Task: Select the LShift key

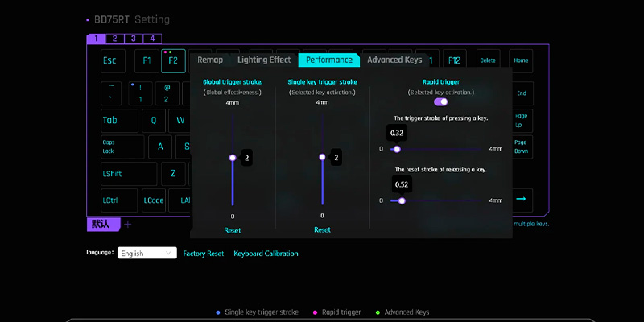Action: click(x=129, y=173)
